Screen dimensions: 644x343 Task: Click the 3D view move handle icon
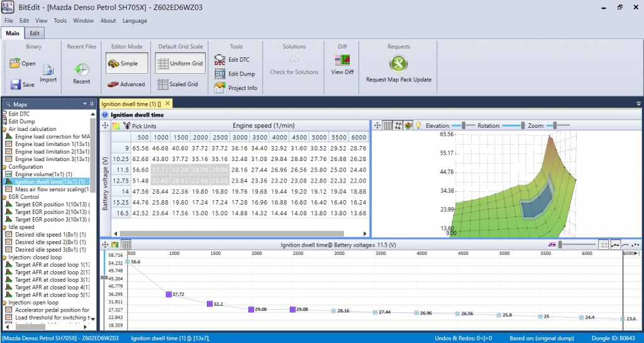pyautogui.click(x=377, y=126)
